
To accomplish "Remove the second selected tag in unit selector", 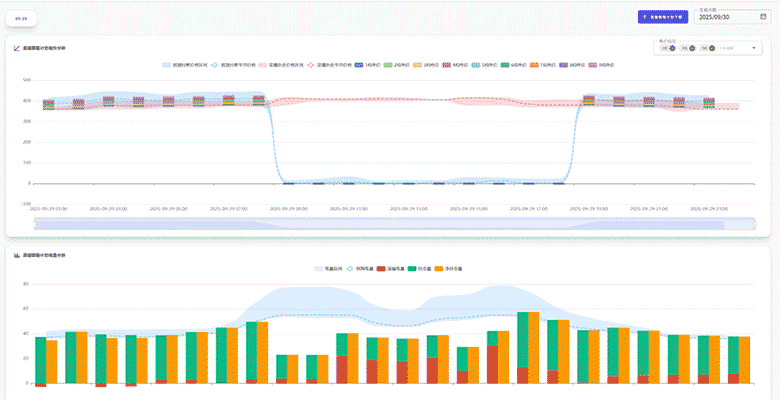I will tap(690, 47).
